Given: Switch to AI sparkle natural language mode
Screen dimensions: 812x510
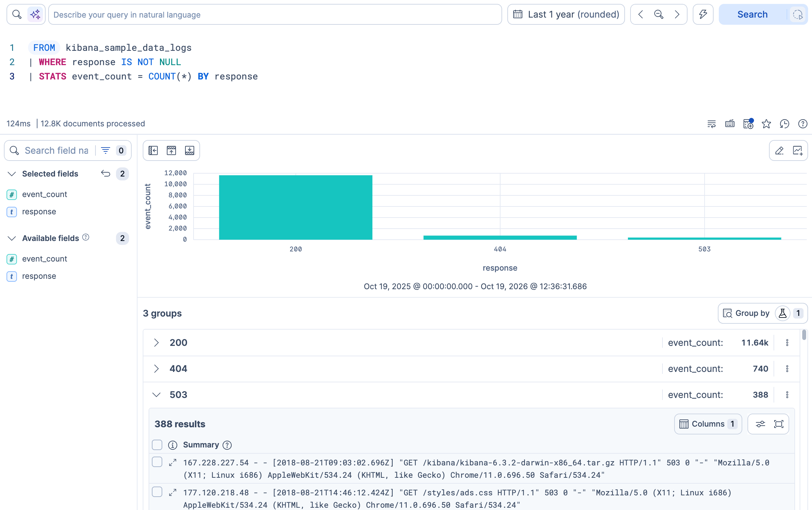Looking at the screenshot, I should click(36, 15).
